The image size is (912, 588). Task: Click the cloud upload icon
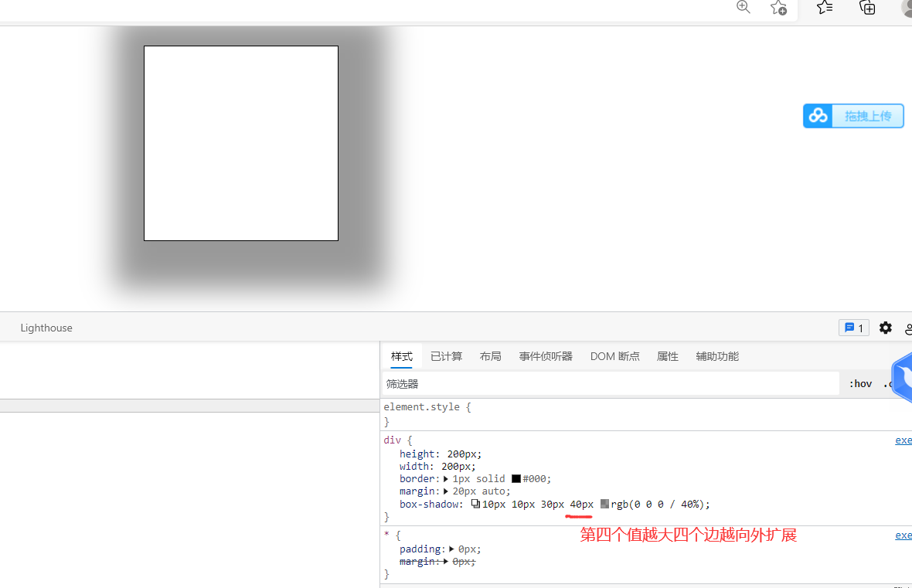pyautogui.click(x=818, y=116)
